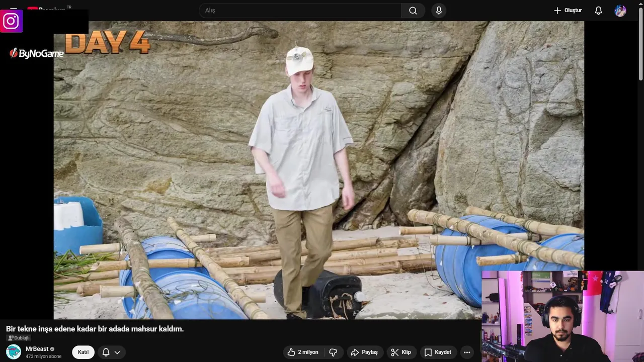Click the 473 milyon abone subscriber count

pyautogui.click(x=43, y=356)
